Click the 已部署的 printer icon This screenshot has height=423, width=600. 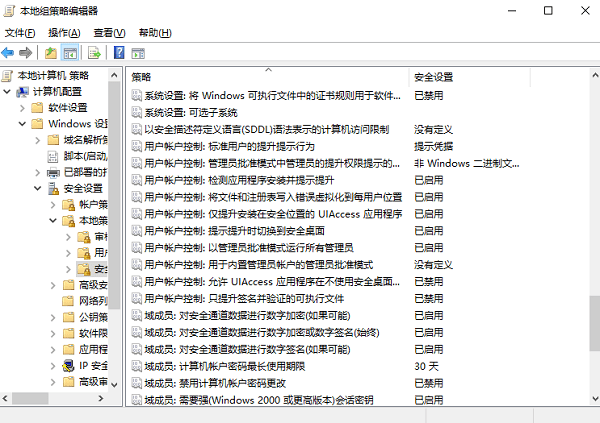pos(53,173)
